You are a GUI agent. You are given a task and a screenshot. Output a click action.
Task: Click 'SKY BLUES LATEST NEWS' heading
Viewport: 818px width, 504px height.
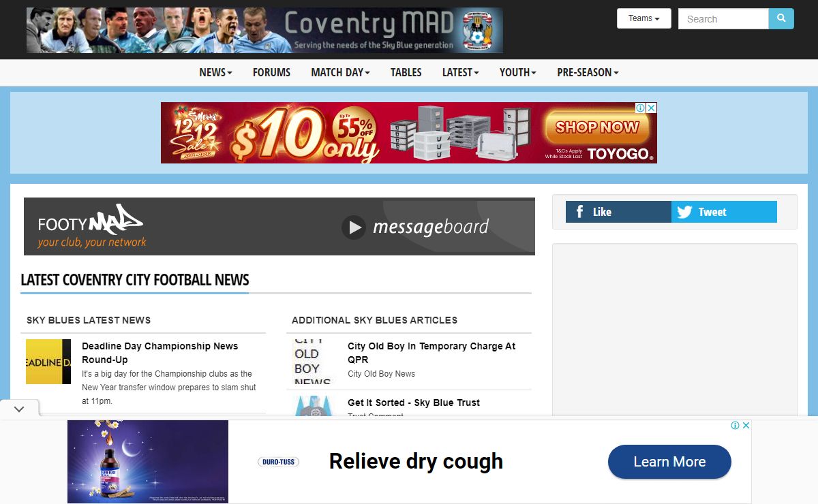pos(89,320)
